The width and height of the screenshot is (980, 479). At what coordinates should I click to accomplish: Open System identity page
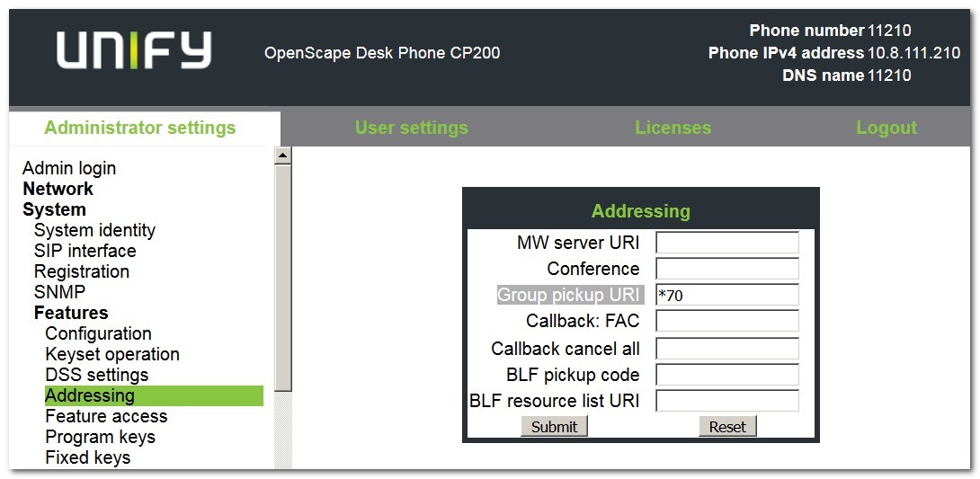94,230
